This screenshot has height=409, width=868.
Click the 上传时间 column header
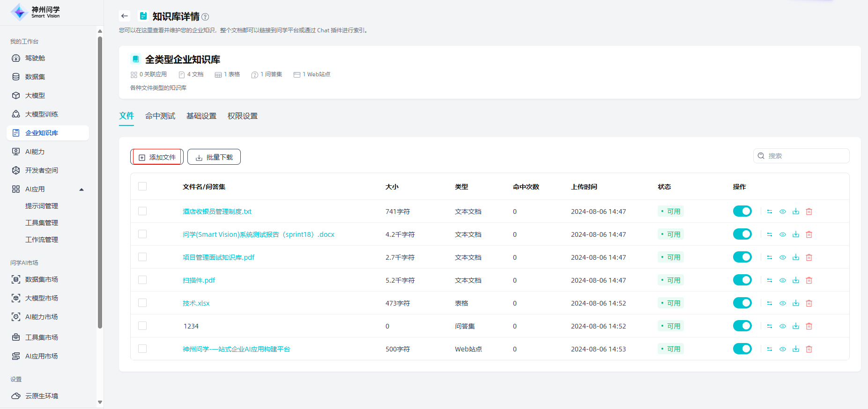pyautogui.click(x=584, y=187)
